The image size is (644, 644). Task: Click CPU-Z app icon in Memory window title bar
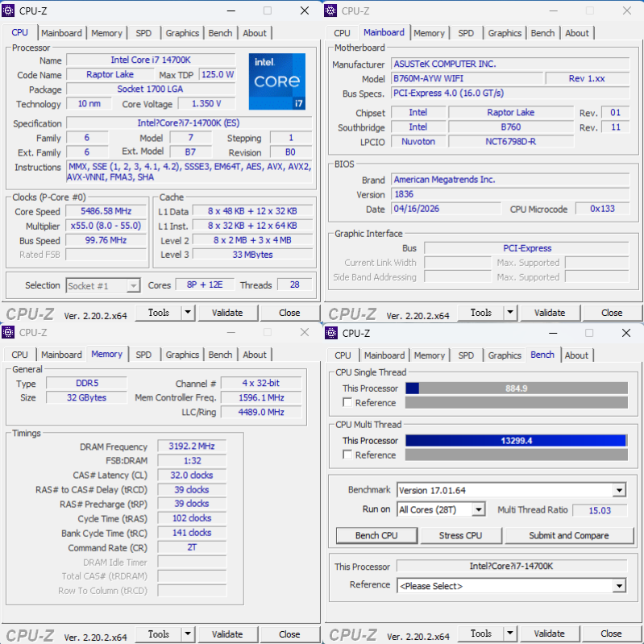[x=8, y=332]
